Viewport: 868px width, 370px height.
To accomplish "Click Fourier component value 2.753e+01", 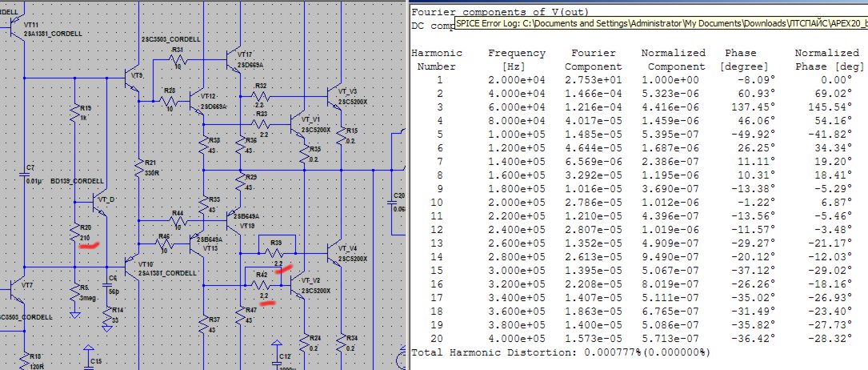I will point(594,80).
